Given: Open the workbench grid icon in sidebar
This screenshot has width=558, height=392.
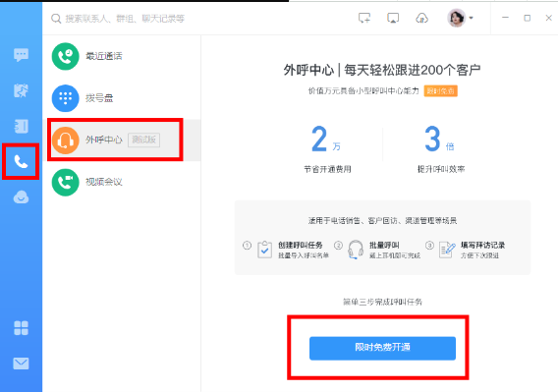Looking at the screenshot, I should coord(21,328).
